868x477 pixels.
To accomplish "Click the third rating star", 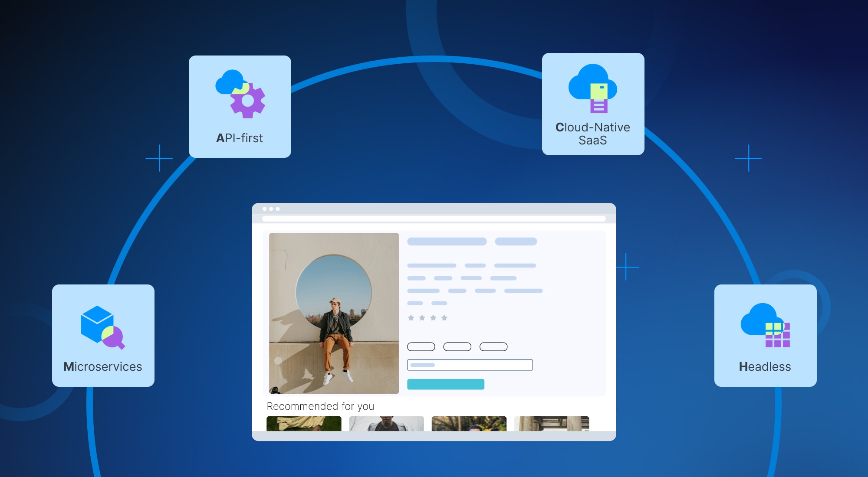I will tap(433, 318).
